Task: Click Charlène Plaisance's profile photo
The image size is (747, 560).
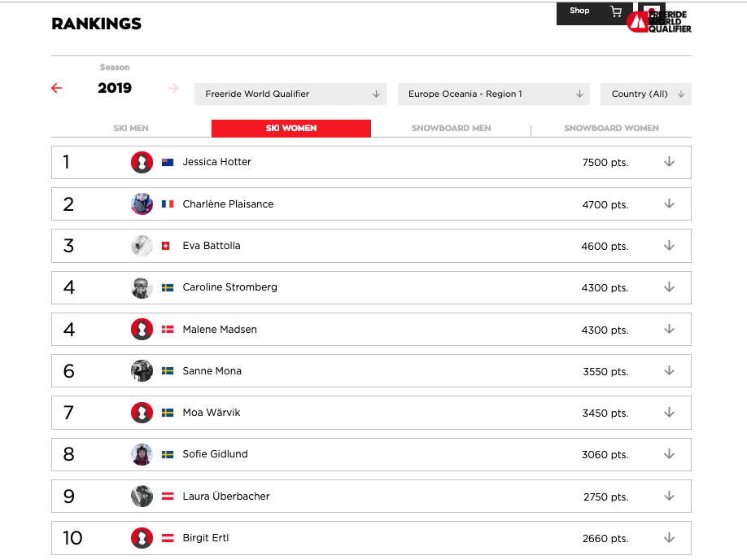Action: [142, 204]
